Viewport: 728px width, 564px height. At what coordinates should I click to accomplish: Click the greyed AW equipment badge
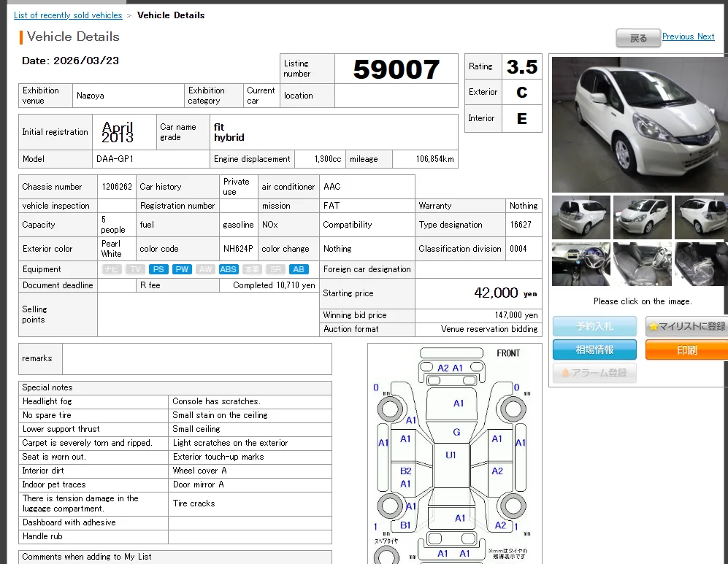(205, 269)
